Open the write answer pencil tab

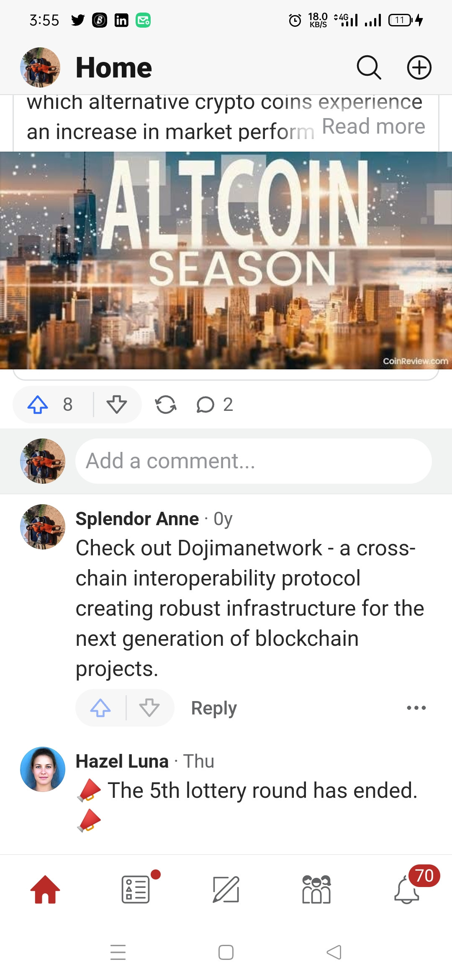pyautogui.click(x=226, y=890)
